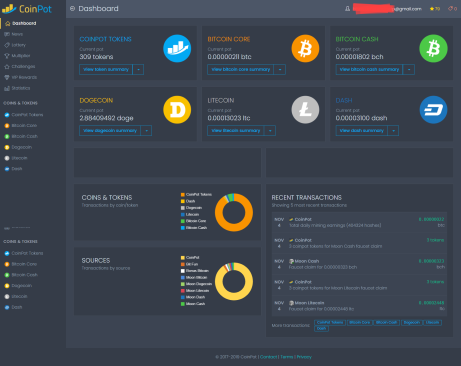Open Bitcoin Cash under More transactions
The image size is (461, 366).
pyautogui.click(x=387, y=322)
